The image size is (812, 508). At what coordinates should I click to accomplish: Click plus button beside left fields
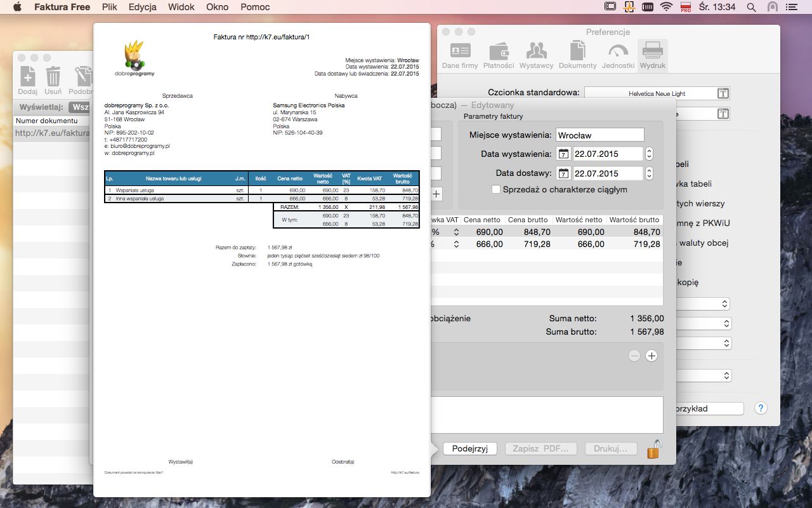tap(437, 194)
